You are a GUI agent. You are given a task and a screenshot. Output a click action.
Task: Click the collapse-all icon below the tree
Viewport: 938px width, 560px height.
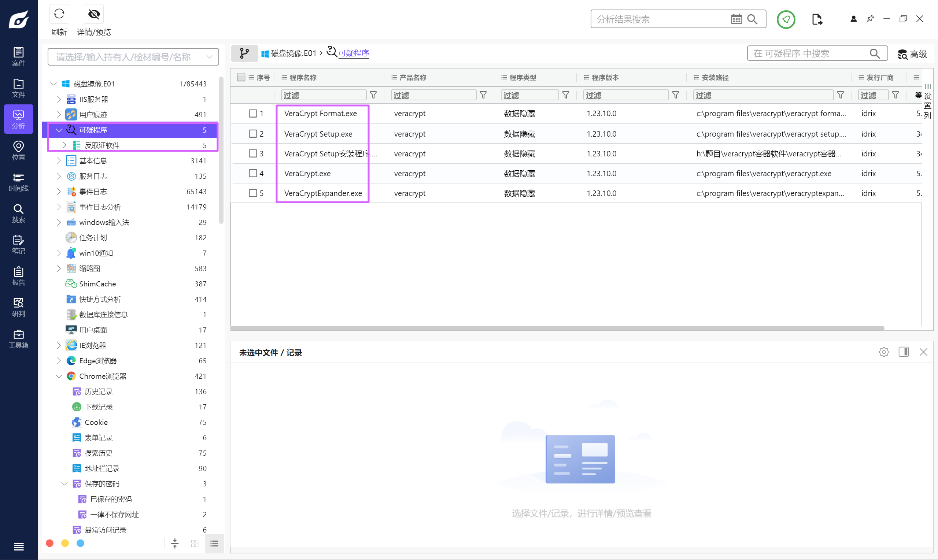tap(175, 544)
